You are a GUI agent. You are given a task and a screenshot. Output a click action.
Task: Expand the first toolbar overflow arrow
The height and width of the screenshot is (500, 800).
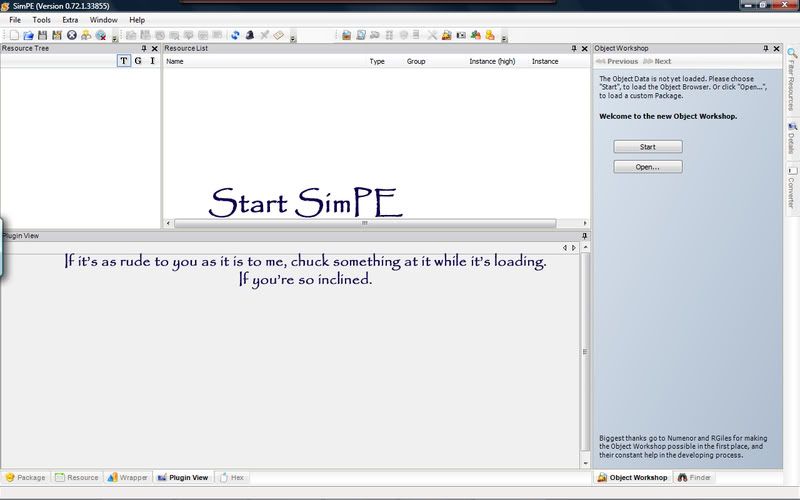pyautogui.click(x=114, y=37)
